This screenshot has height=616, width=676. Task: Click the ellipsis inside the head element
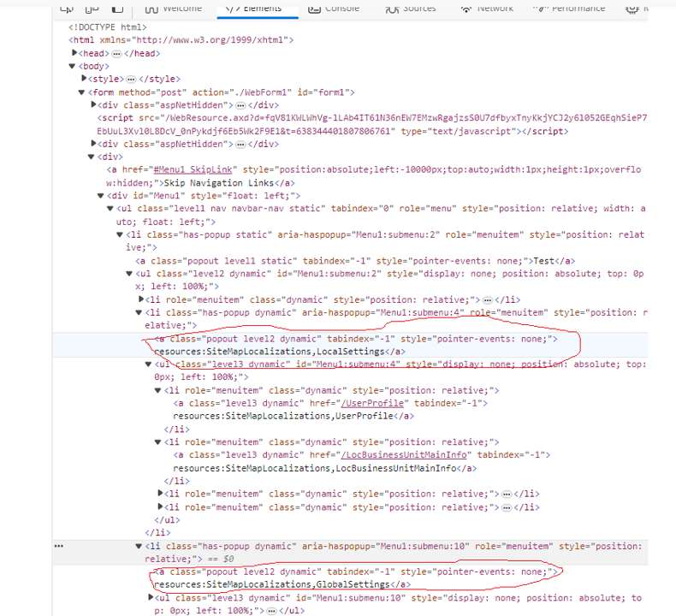coord(116,54)
